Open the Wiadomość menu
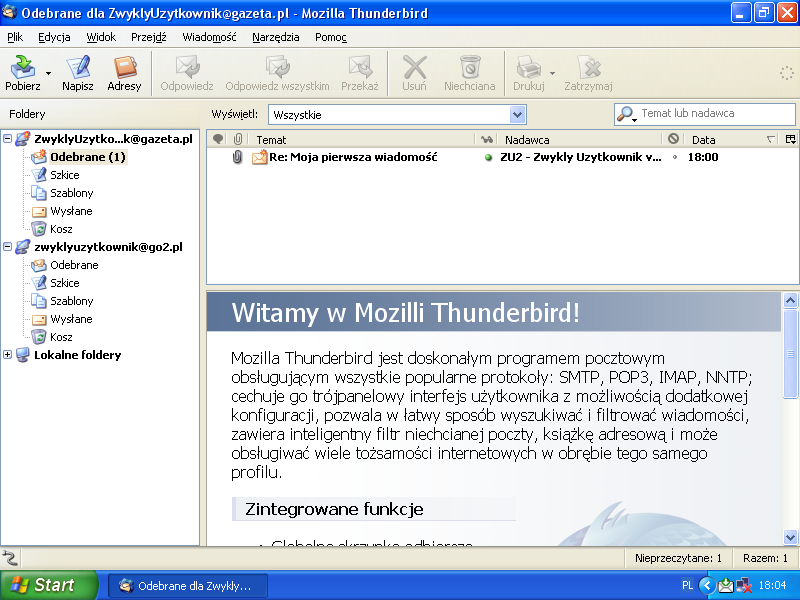 coord(209,37)
